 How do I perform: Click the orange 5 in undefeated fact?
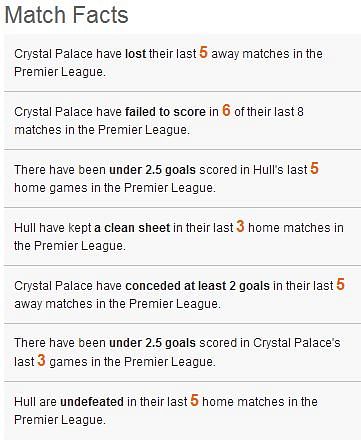tap(195, 400)
